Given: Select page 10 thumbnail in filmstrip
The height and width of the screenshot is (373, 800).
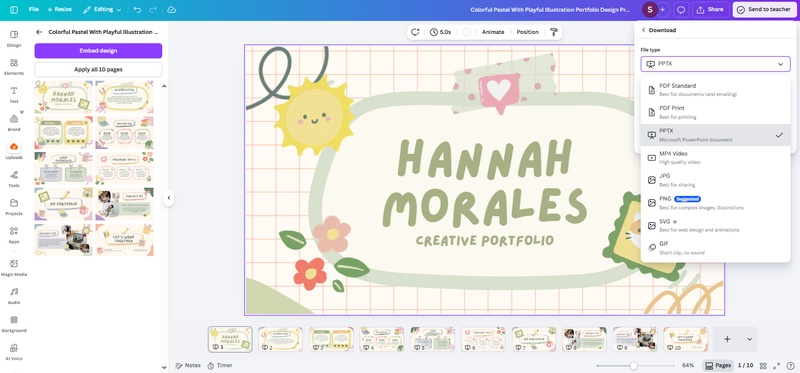Looking at the screenshot, I should click(685, 339).
